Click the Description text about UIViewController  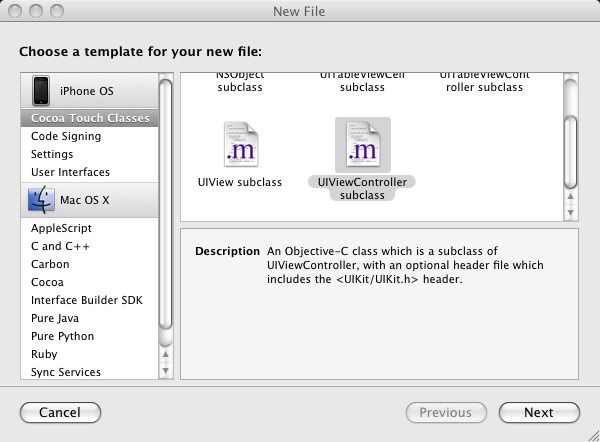pos(405,265)
